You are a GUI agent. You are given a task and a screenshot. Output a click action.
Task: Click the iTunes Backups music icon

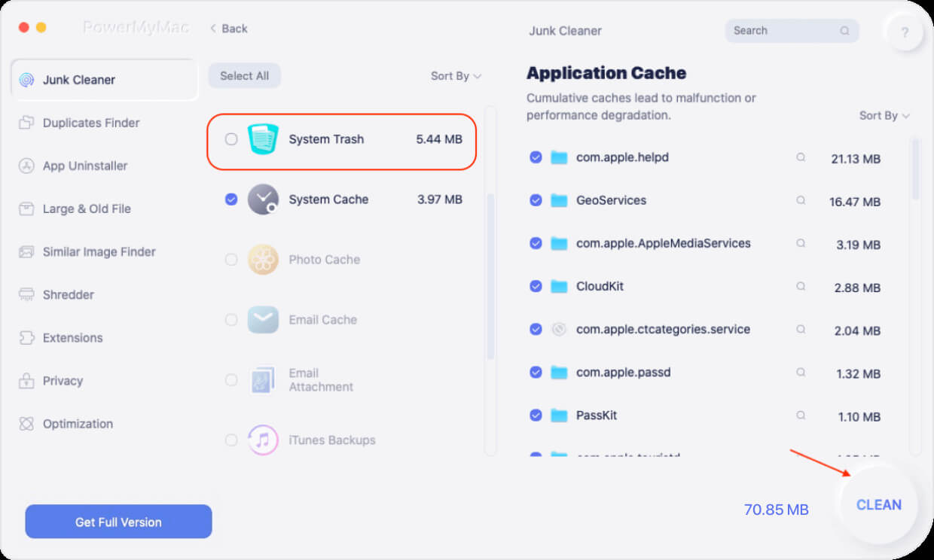click(263, 440)
